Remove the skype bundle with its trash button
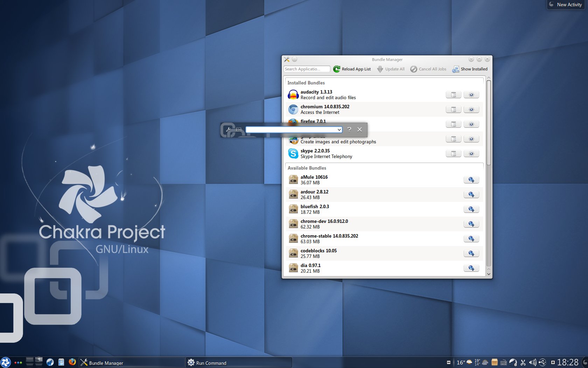 point(453,154)
